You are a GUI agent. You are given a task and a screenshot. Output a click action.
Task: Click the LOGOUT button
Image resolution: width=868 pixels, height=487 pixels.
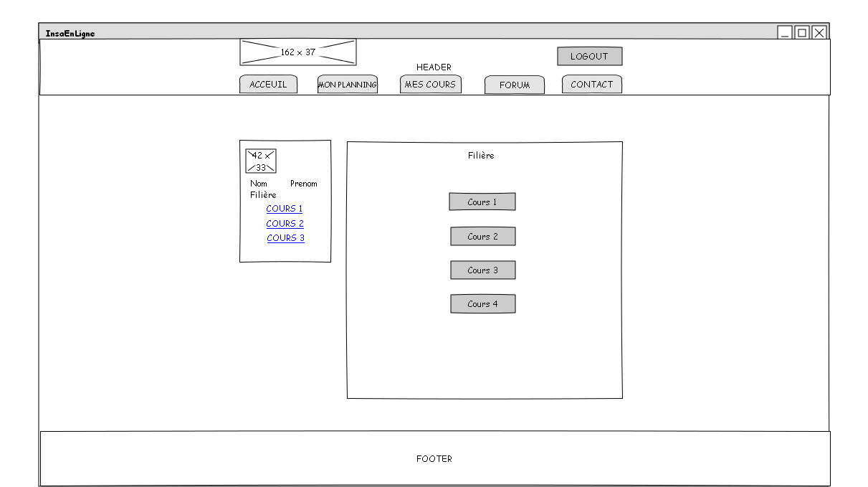tap(589, 56)
